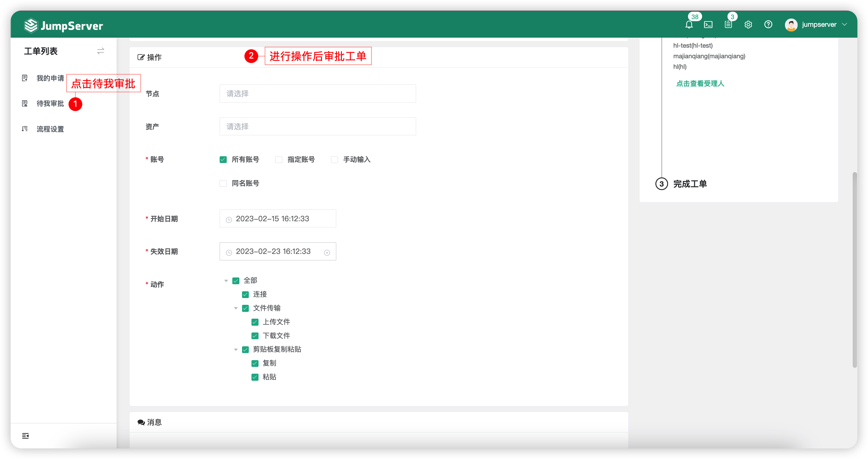Toggle the 所有账号 checkbox

223,159
